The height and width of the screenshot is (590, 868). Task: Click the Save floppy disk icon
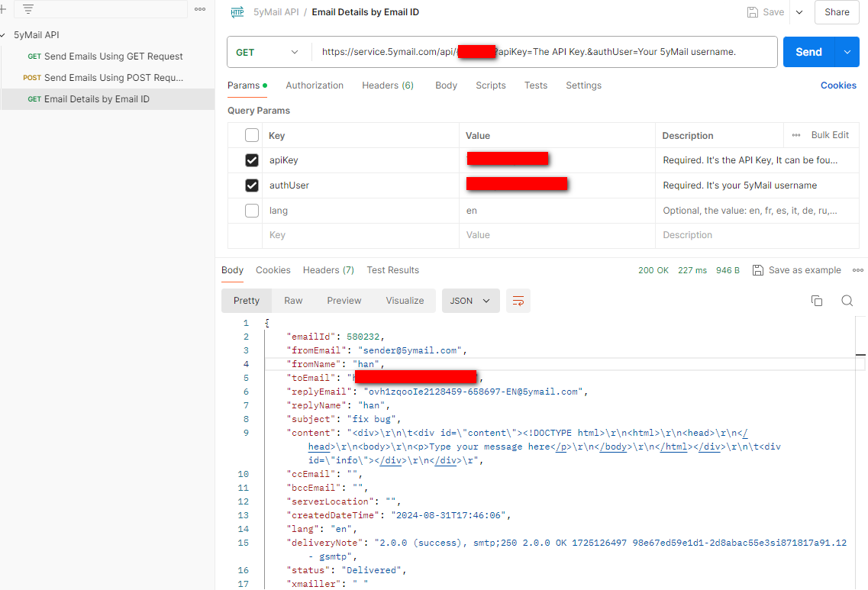pos(752,12)
